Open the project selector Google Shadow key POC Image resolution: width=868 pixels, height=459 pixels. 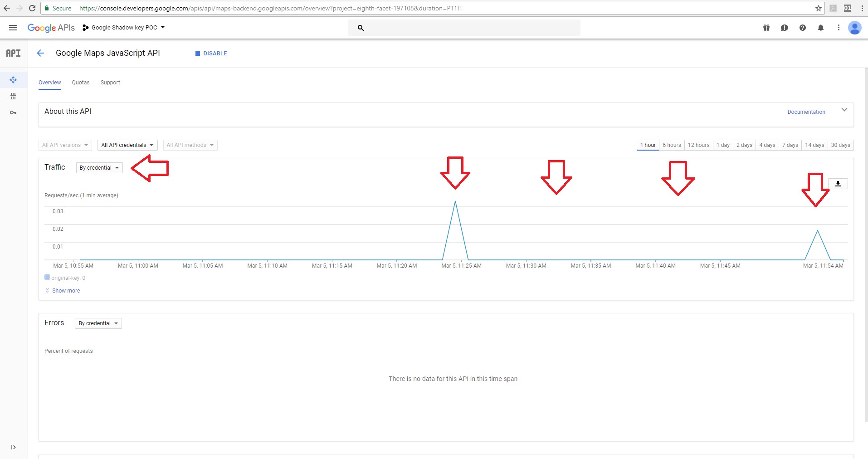[124, 28]
